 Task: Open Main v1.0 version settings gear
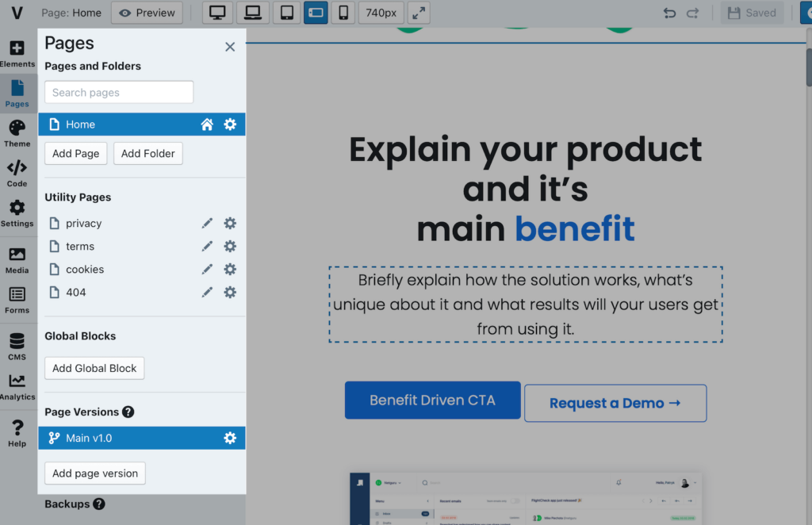click(230, 438)
